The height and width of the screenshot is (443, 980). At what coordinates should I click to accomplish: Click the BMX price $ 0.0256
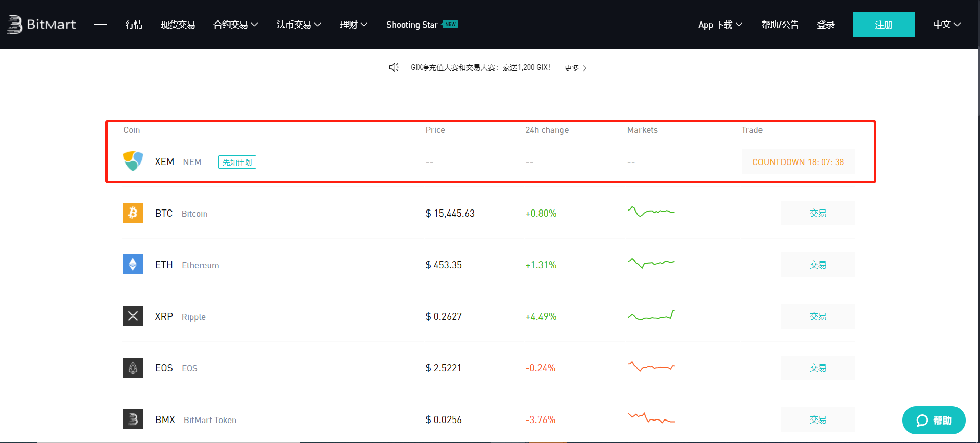point(444,419)
